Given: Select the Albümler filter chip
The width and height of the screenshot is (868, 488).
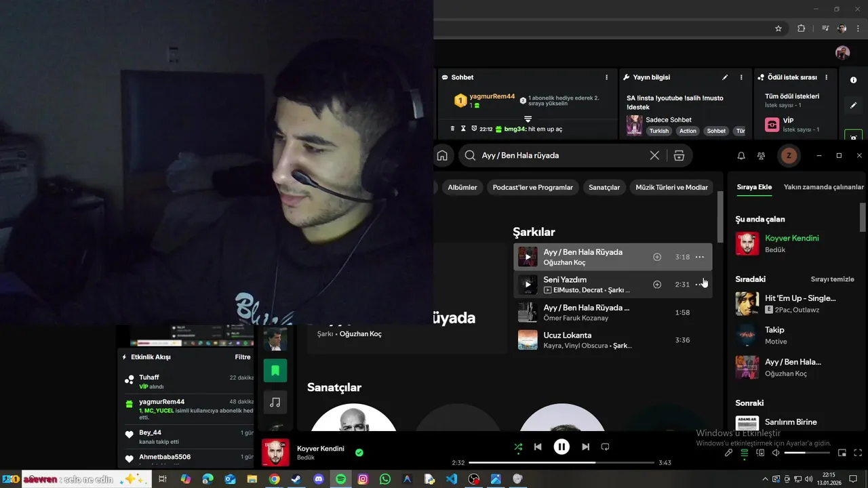Looking at the screenshot, I should (462, 188).
